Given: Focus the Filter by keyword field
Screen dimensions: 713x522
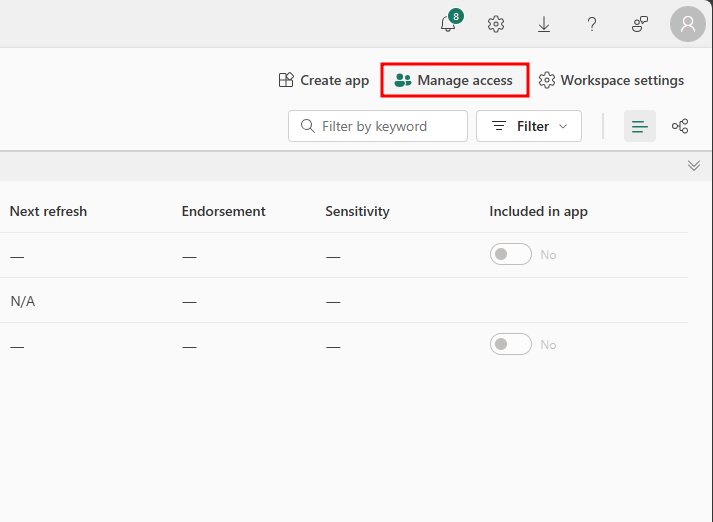Looking at the screenshot, I should [x=377, y=126].
